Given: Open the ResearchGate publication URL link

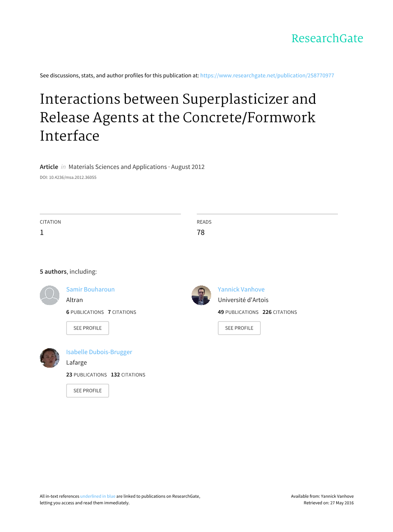Looking at the screenshot, I should (x=267, y=75).
